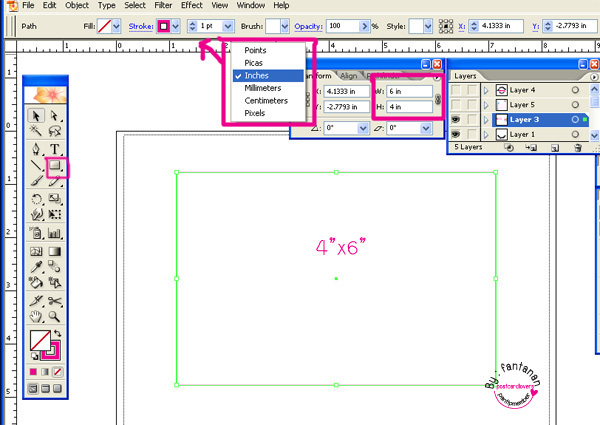The height and width of the screenshot is (425, 600).
Task: Toggle the constrain proportions link icon
Action: [438, 99]
